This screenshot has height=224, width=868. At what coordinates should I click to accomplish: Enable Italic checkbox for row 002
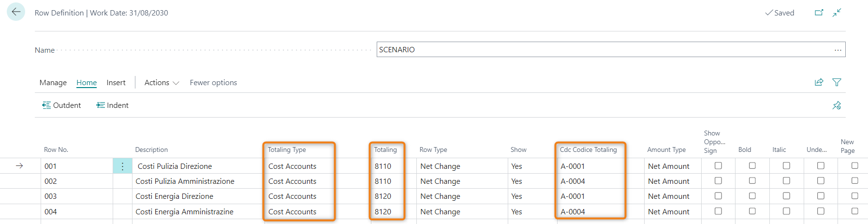[786, 180]
